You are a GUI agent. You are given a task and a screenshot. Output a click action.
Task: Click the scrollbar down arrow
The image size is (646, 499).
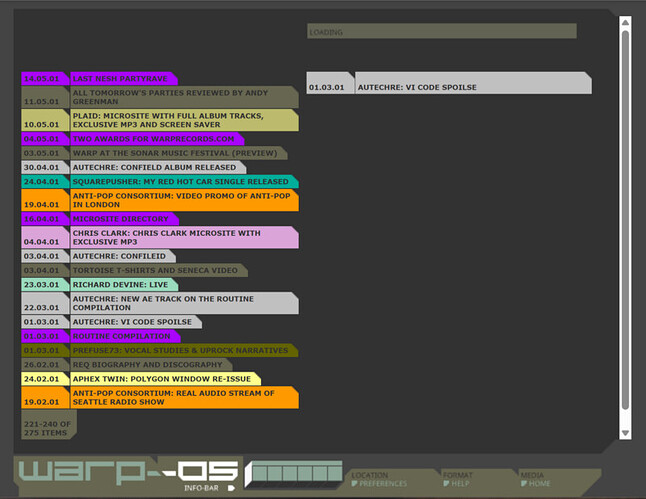click(625, 433)
